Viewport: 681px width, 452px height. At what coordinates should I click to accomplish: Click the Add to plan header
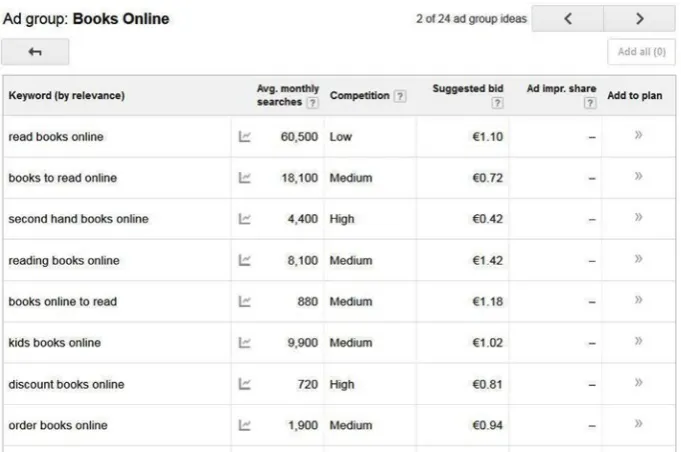pos(635,96)
